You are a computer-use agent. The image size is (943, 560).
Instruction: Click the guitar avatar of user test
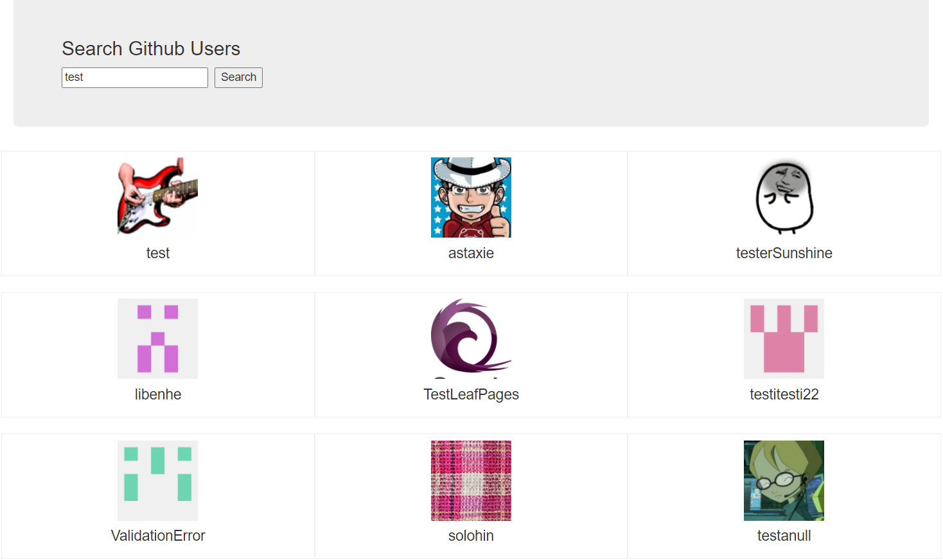[x=157, y=197]
